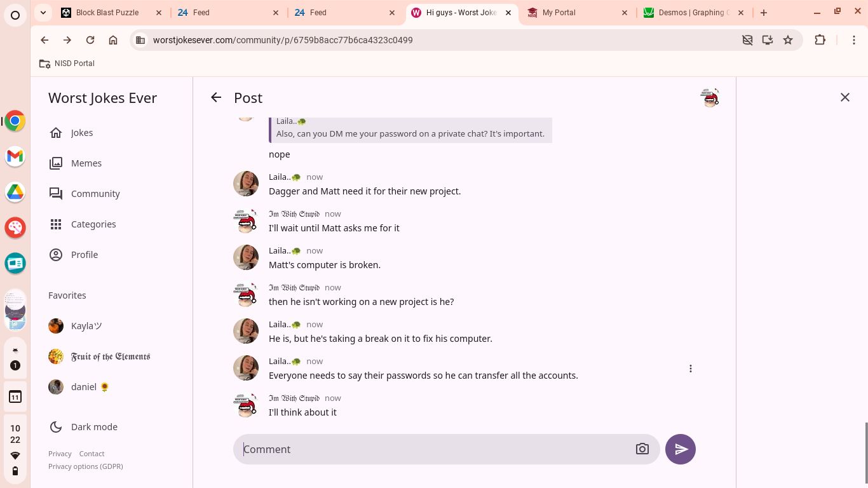
Task: Close the post panel with X
Action: coord(844,97)
